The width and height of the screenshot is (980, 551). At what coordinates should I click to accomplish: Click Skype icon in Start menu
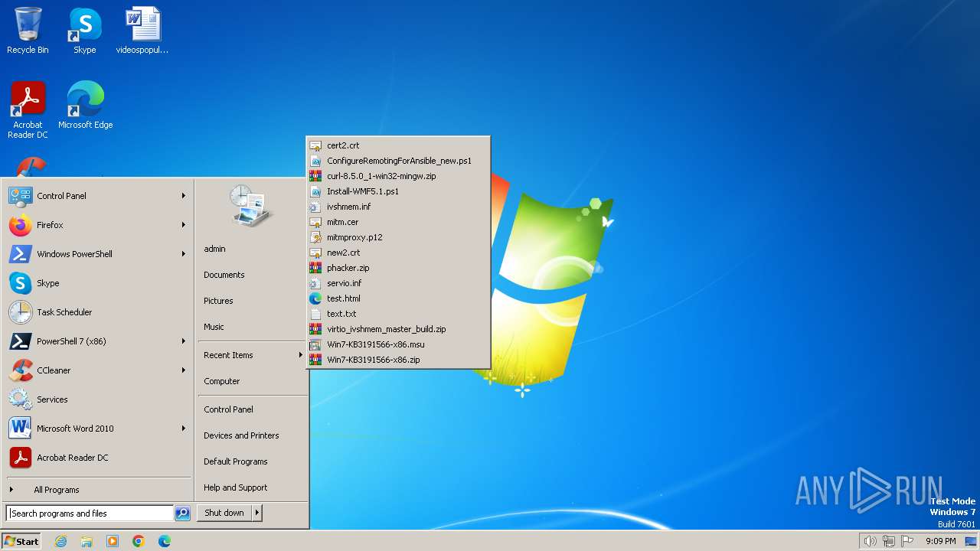[x=21, y=283]
